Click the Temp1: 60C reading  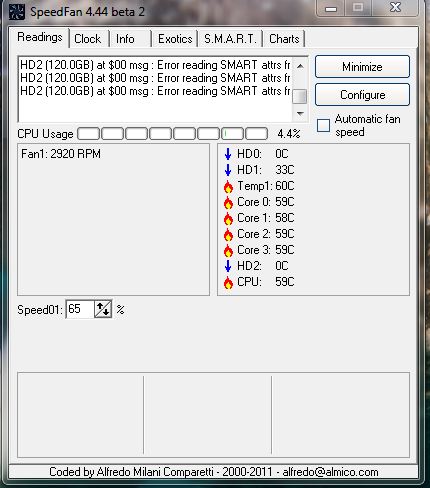pyautogui.click(x=266, y=186)
